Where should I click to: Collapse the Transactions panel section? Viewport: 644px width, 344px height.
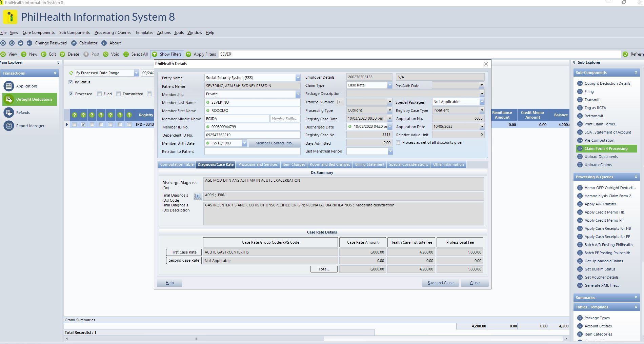tap(55, 73)
